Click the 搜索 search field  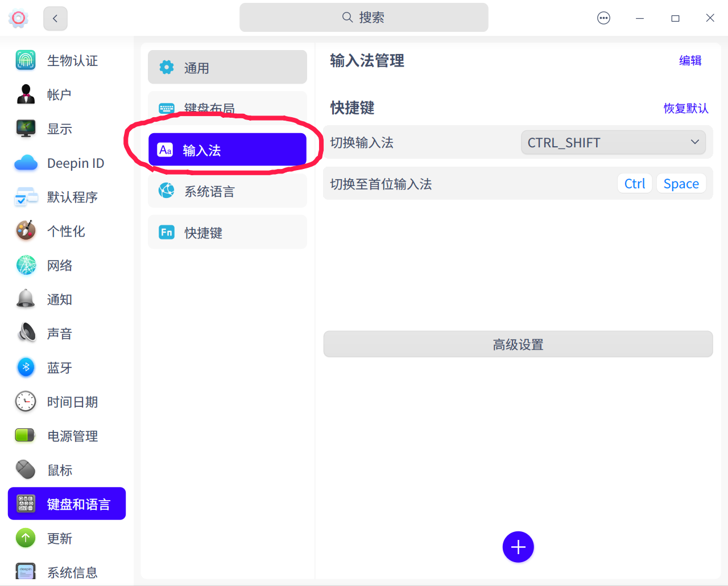363,18
